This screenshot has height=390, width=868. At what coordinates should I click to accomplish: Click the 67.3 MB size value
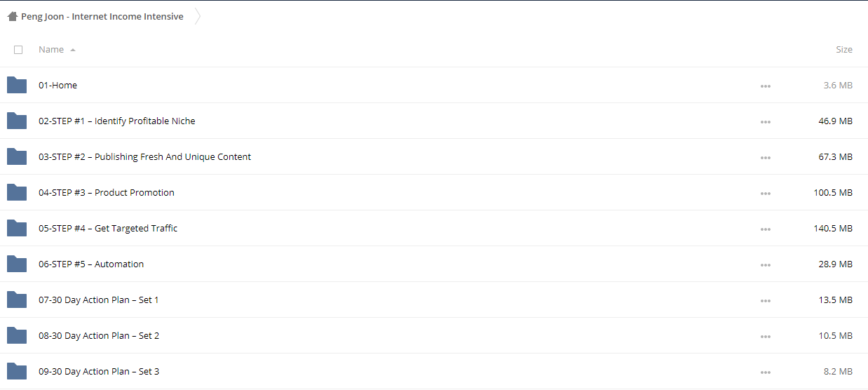tap(836, 157)
